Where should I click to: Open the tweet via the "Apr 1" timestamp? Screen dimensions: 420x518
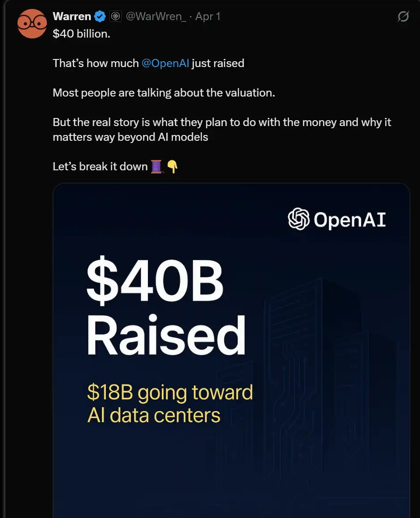(x=208, y=17)
